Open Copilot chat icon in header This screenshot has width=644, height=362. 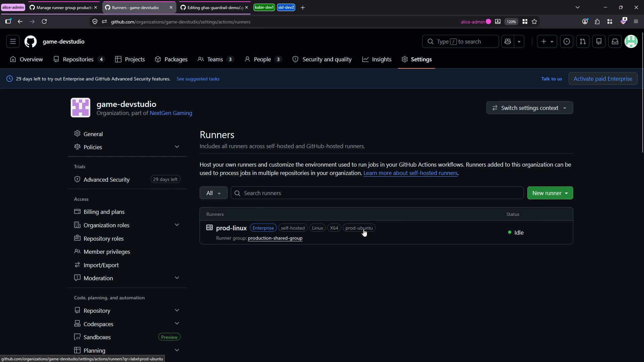tap(507, 42)
